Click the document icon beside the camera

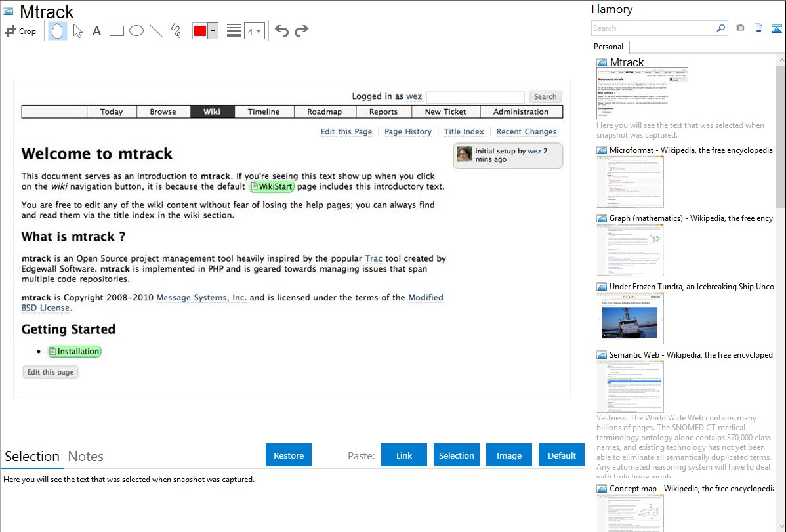[x=758, y=28]
